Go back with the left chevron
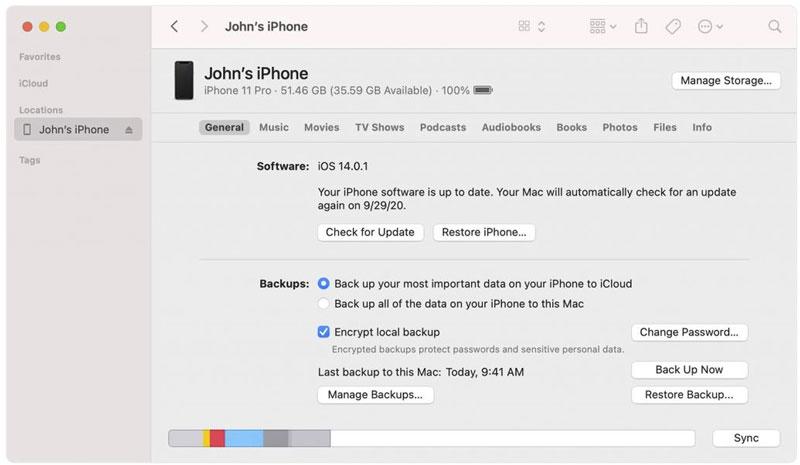This screenshot has width=800, height=465. (174, 27)
